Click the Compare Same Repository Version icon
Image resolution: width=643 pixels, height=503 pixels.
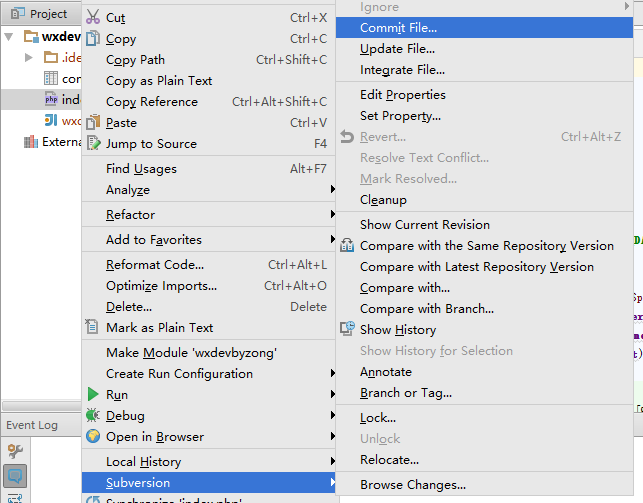(347, 245)
